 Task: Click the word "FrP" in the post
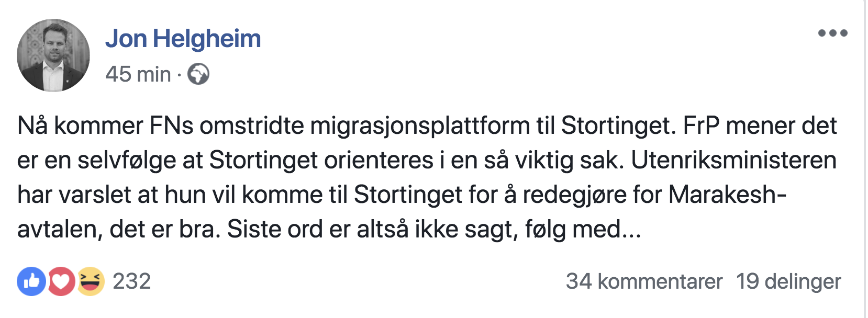pyautogui.click(x=701, y=126)
